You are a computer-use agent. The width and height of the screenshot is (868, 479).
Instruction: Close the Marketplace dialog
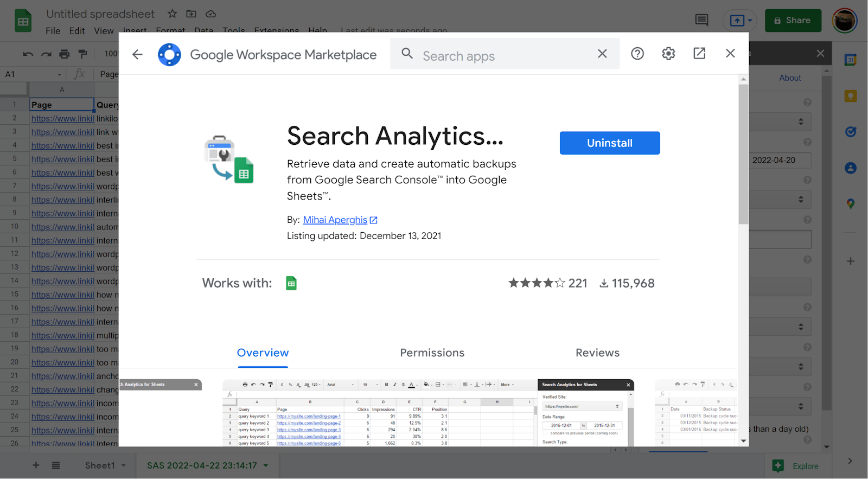point(730,53)
